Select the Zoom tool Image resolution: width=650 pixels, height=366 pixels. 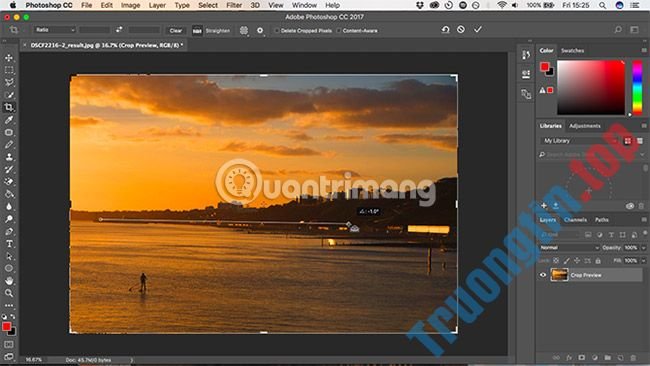[x=9, y=293]
